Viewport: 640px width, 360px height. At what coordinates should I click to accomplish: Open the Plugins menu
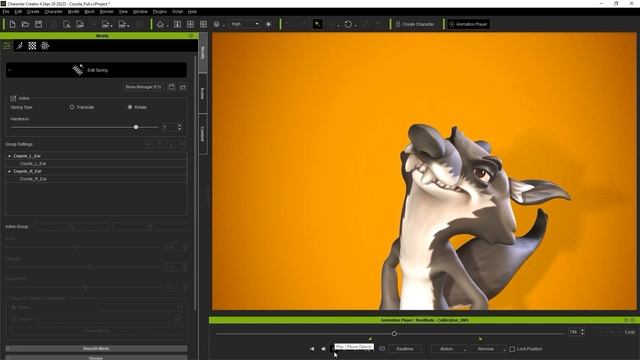pos(160,12)
